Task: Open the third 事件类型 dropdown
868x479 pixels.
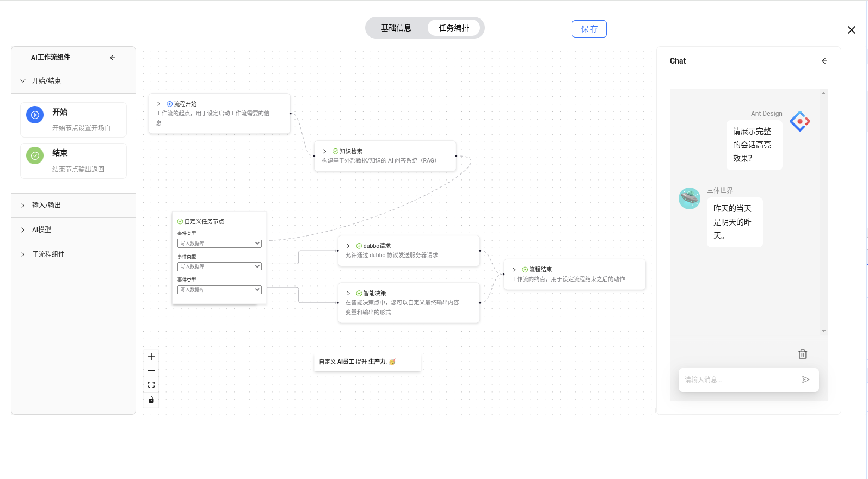Action: click(219, 290)
